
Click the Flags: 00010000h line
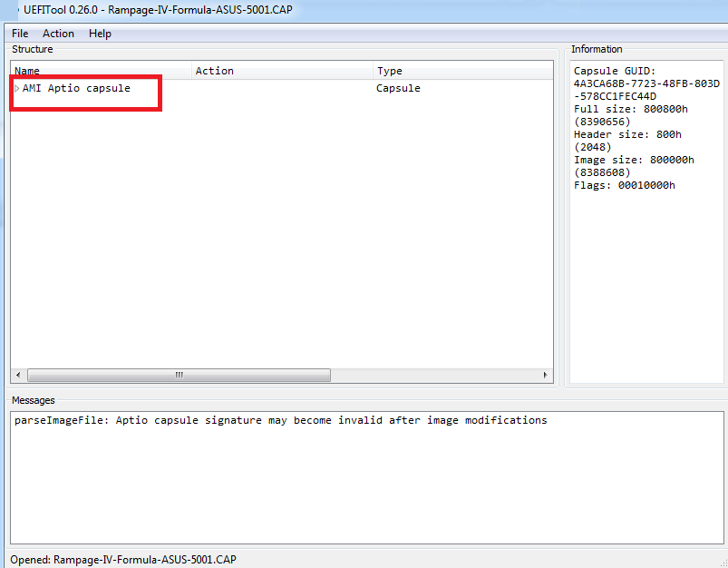click(x=624, y=185)
